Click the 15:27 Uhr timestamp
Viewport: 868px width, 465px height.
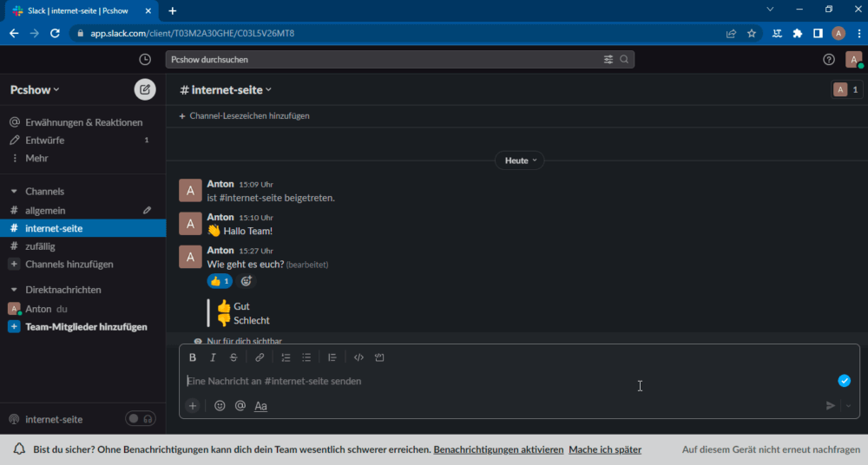[x=256, y=251]
